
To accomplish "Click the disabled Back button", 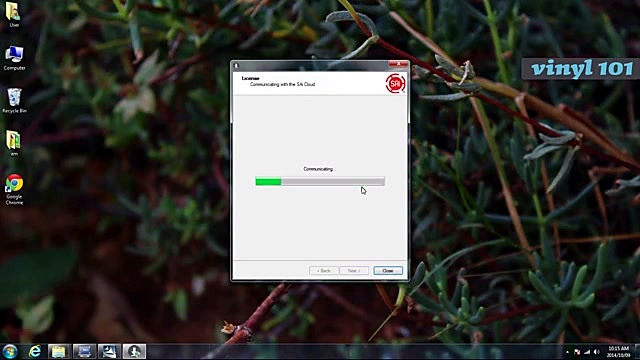I will click(324, 271).
